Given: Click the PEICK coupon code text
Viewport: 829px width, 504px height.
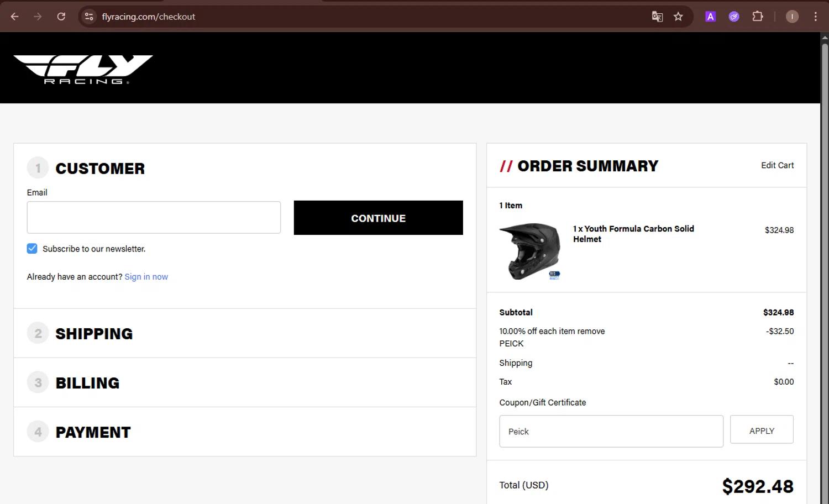Looking at the screenshot, I should (511, 343).
